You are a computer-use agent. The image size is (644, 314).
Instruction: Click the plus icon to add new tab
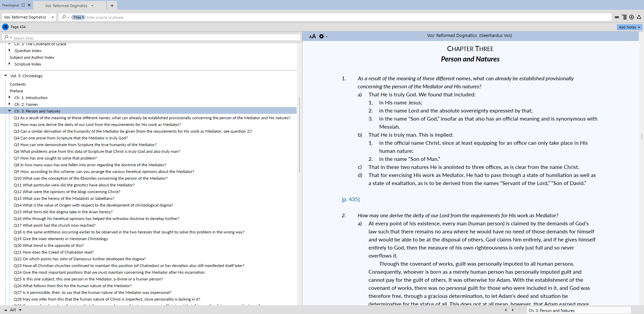point(112,6)
